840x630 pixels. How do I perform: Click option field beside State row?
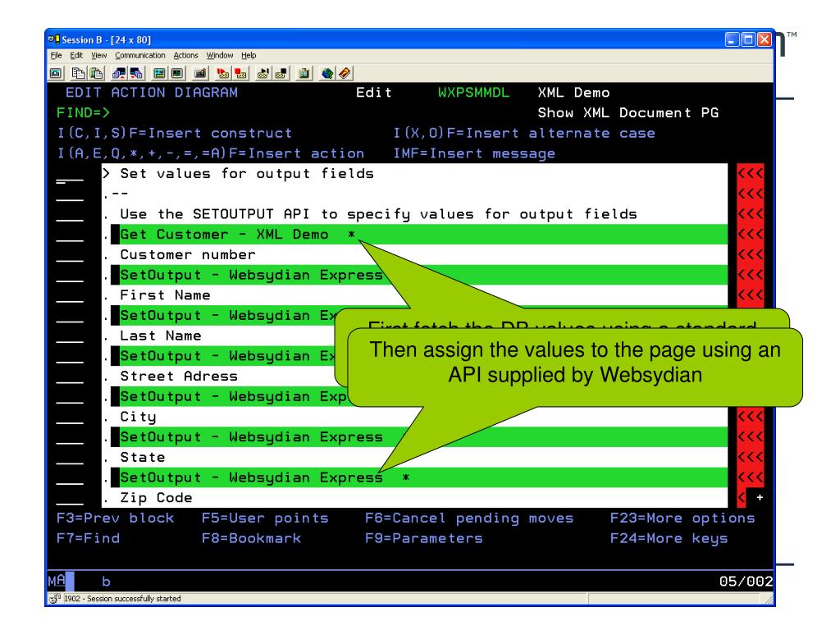pos(70,459)
